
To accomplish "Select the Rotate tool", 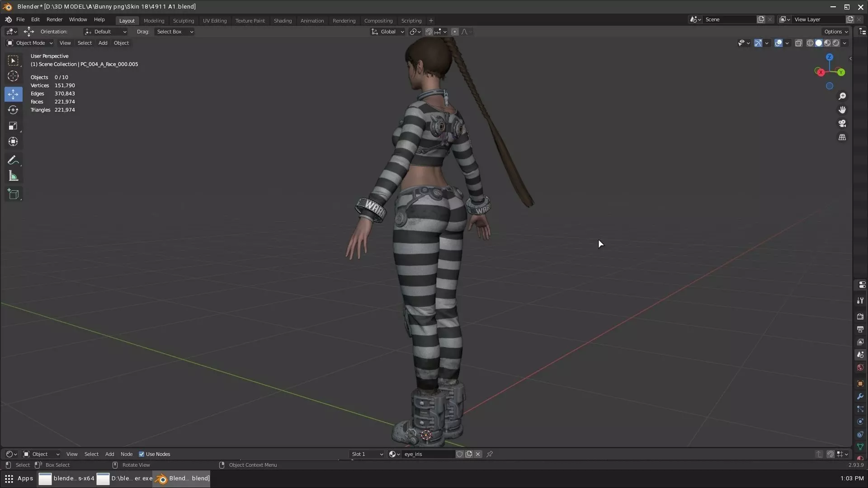I will click(13, 110).
